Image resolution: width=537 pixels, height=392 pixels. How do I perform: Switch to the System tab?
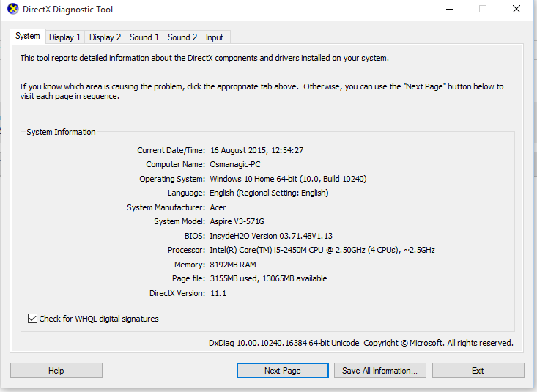click(27, 37)
